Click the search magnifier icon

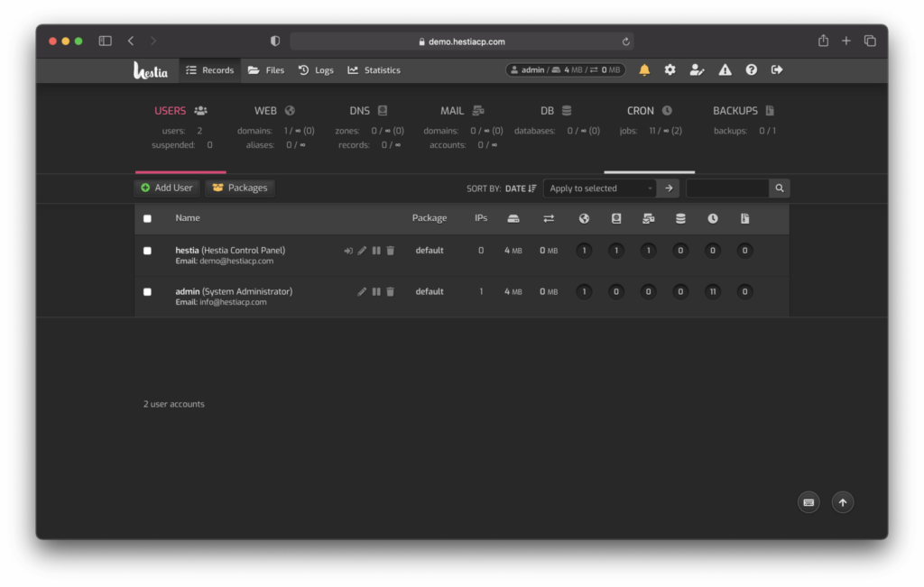tap(780, 188)
